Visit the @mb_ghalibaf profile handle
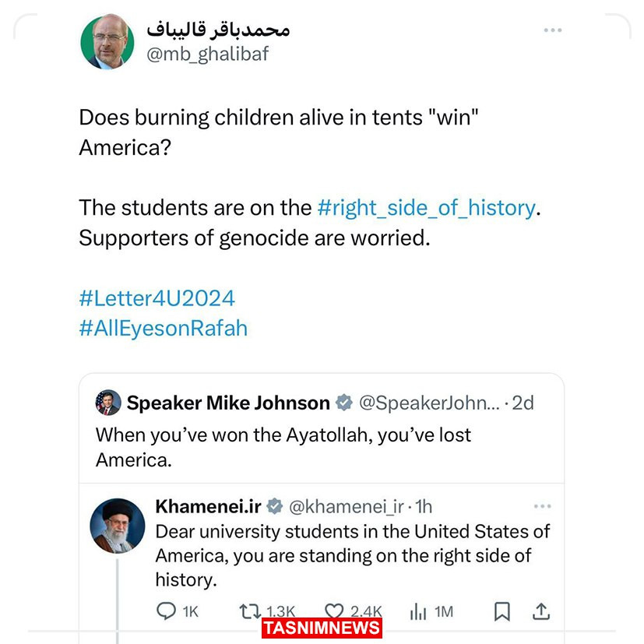Image resolution: width=644 pixels, height=644 pixels. pos(207,54)
